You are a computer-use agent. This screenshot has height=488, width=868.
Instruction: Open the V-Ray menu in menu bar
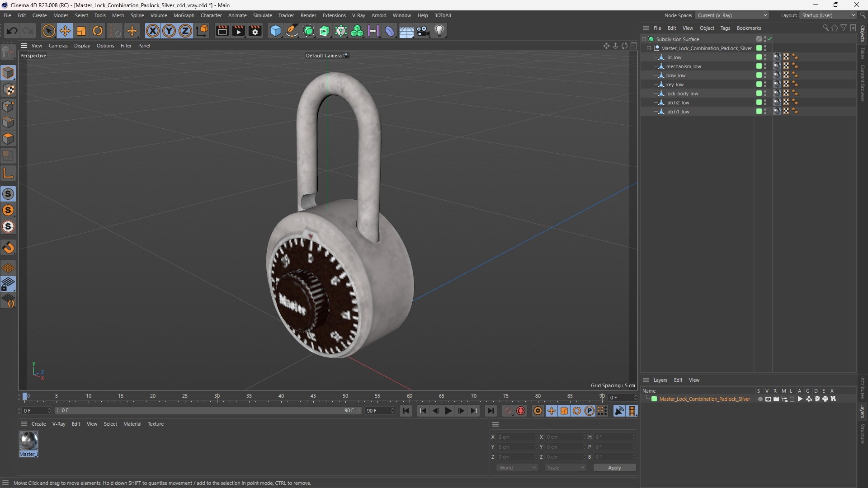359,15
